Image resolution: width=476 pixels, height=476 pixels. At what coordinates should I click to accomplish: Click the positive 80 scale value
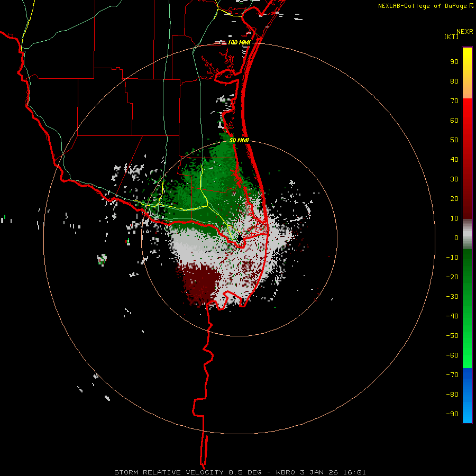pos(454,81)
